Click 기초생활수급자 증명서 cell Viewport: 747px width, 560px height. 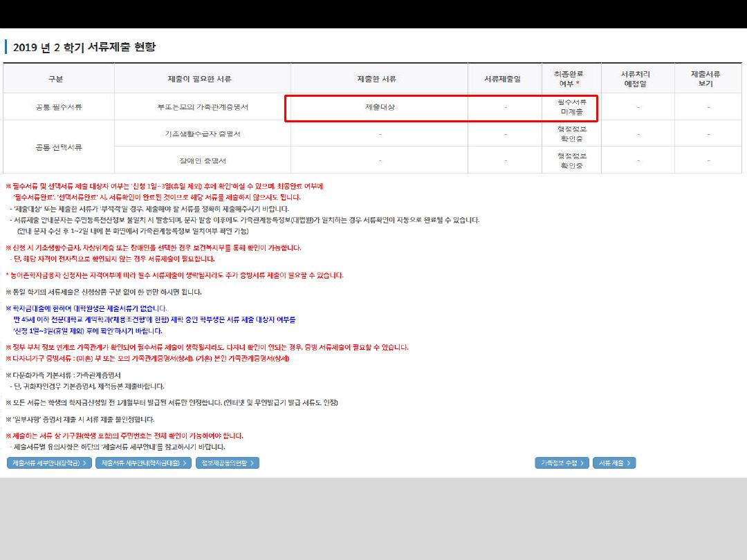(x=203, y=134)
